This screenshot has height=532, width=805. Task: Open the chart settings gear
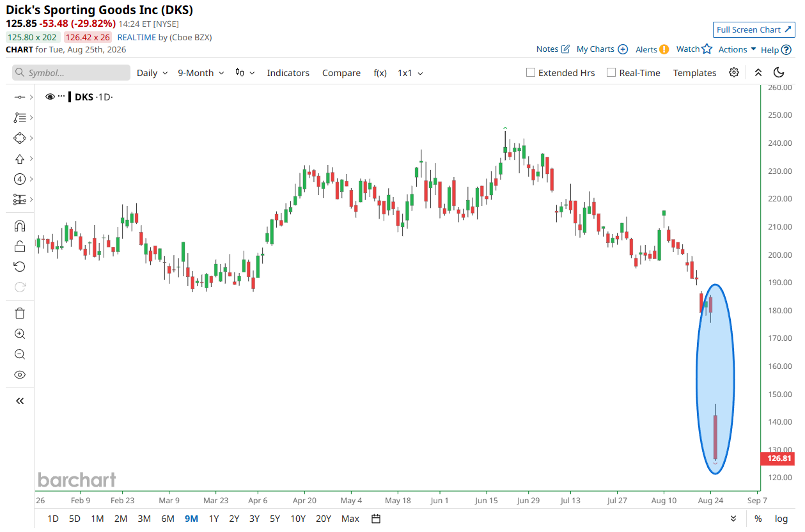coord(734,72)
